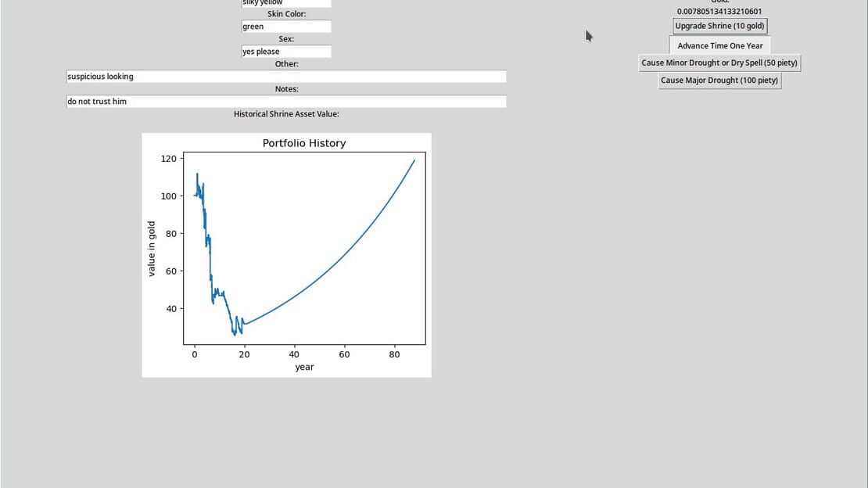Open the Portfolio History chart
Image resolution: width=868 pixels, height=488 pixels.
[x=287, y=256]
